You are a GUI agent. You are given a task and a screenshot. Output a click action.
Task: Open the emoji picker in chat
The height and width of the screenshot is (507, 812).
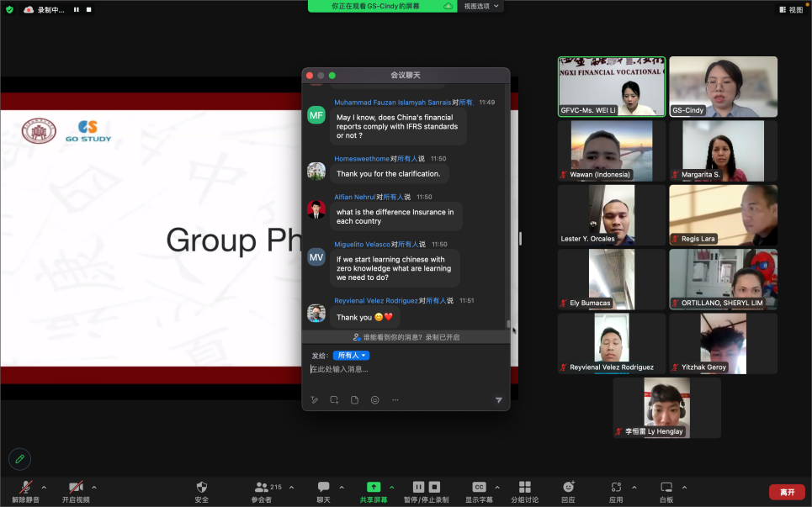[x=375, y=400]
